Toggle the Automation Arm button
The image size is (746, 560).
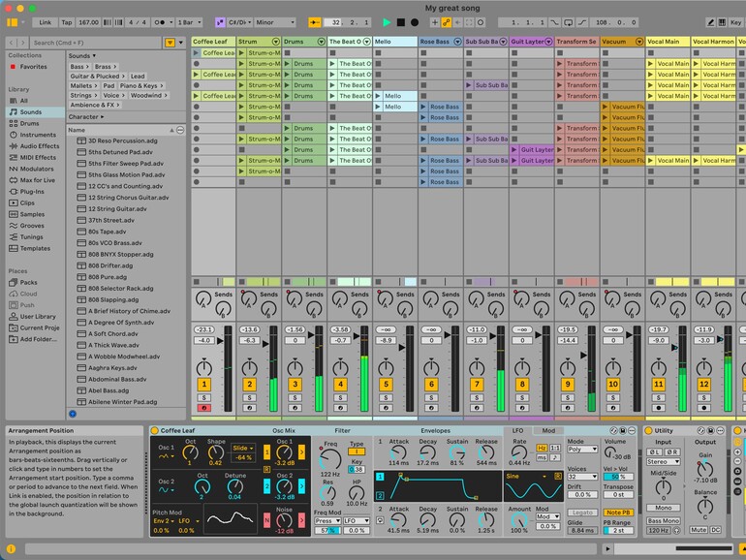click(x=447, y=22)
